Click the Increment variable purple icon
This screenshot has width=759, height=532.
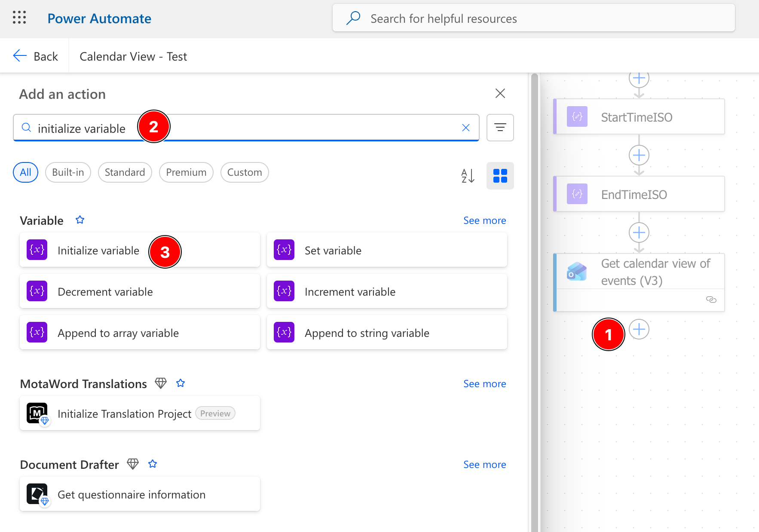point(284,291)
